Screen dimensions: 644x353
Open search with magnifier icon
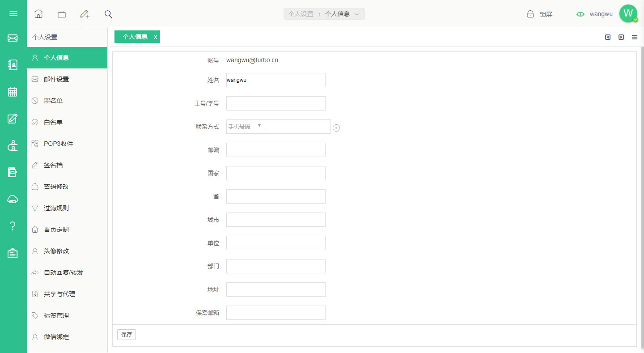108,14
